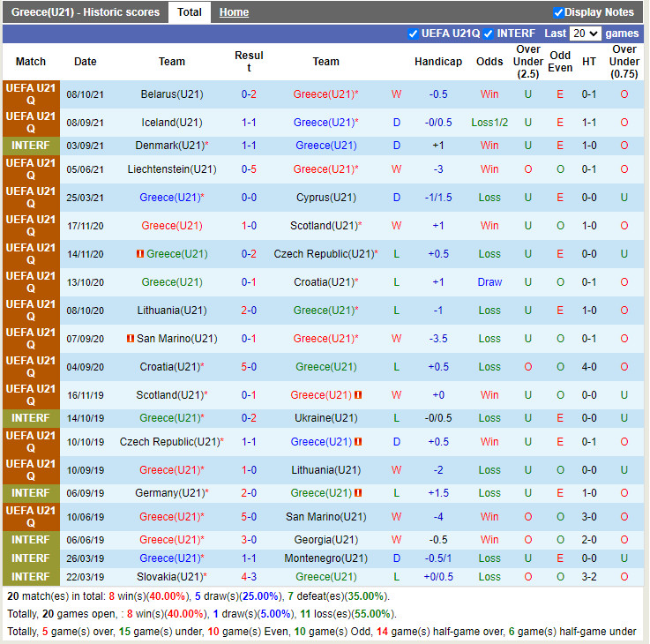Viewport: 650px width, 644px height.
Task: Click the Iceland(U21) team link
Action: coord(171,123)
